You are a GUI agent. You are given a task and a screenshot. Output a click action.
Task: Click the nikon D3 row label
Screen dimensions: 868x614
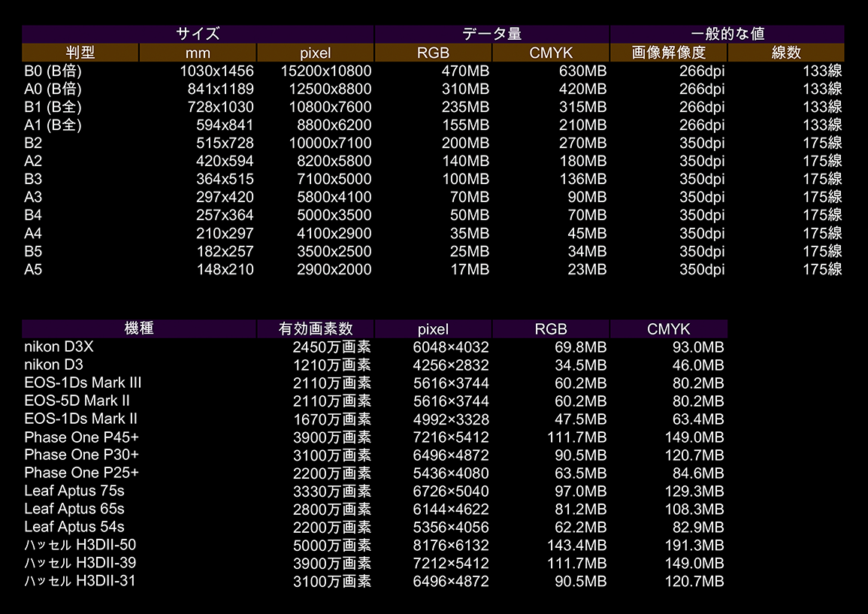(53, 364)
